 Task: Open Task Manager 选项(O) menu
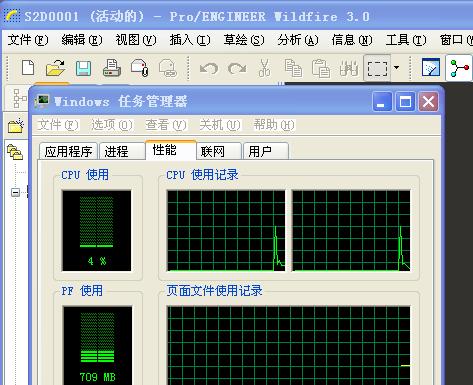[112, 125]
